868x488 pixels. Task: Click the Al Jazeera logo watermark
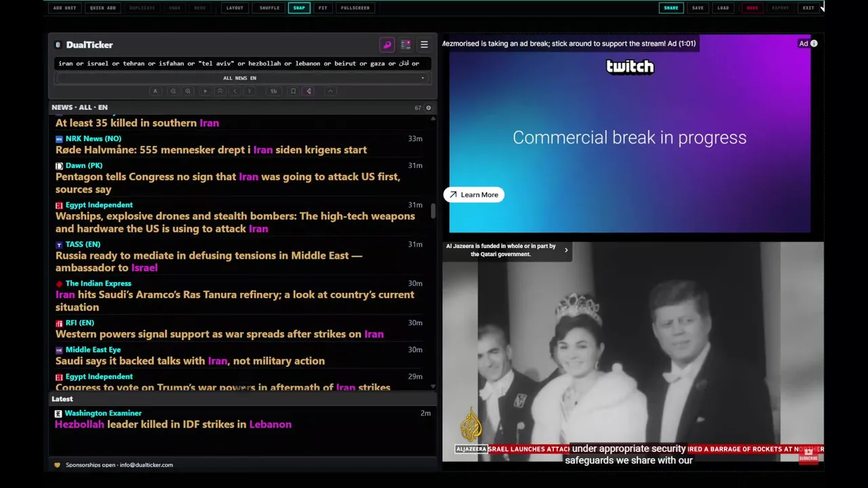471,426
